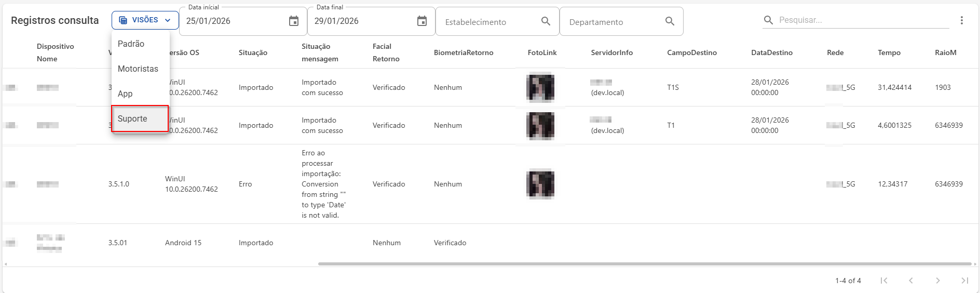Click the Pesquisar magnifier icon
The image size is (980, 293).
coord(768,20)
